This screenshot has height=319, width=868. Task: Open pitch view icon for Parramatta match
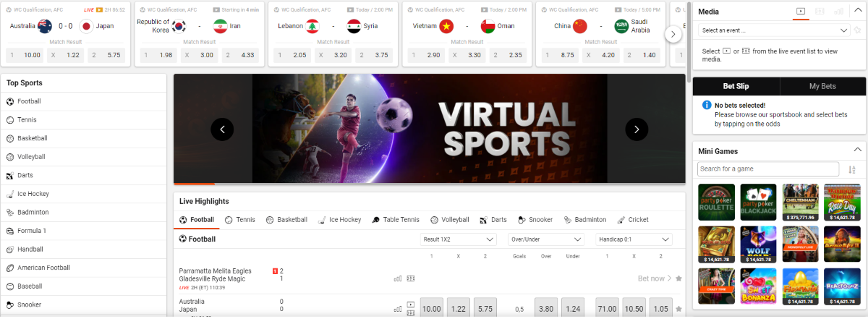point(411,278)
